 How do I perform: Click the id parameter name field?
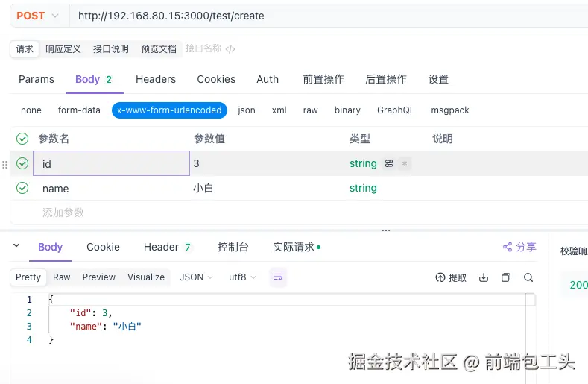click(111, 163)
